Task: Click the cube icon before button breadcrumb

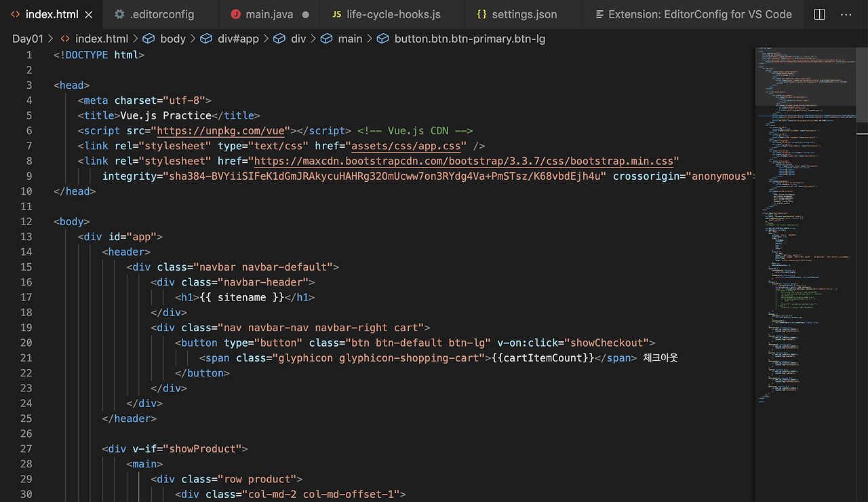Action: coord(382,39)
